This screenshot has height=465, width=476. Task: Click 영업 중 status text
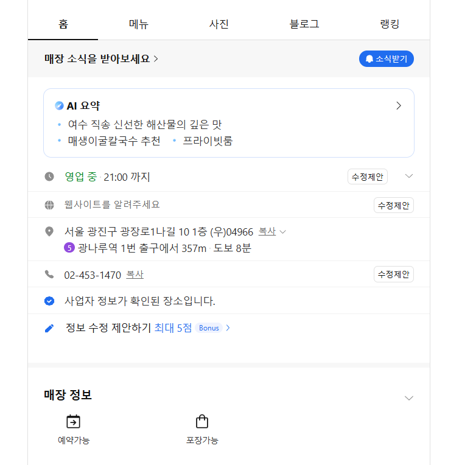[81, 177]
